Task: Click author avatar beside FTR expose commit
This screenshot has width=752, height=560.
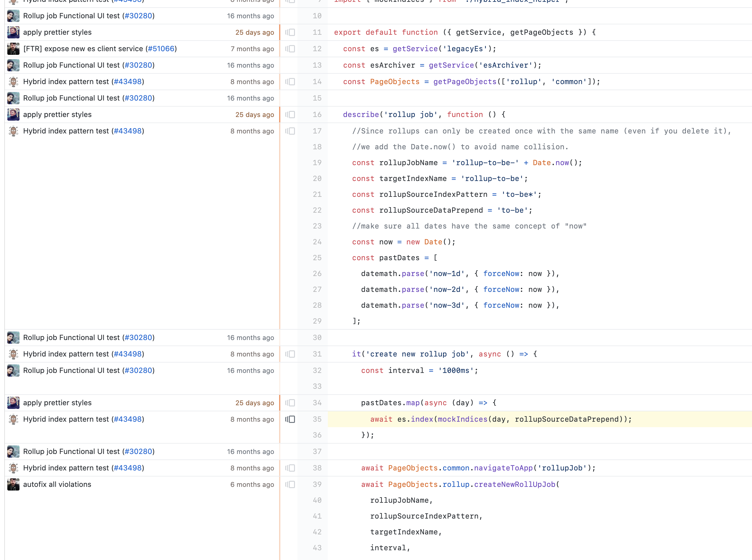Action: point(13,49)
